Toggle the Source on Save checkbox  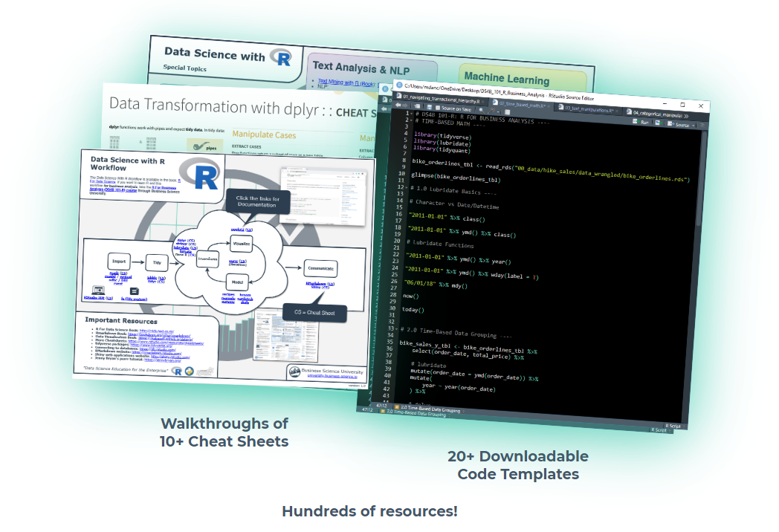point(438,108)
